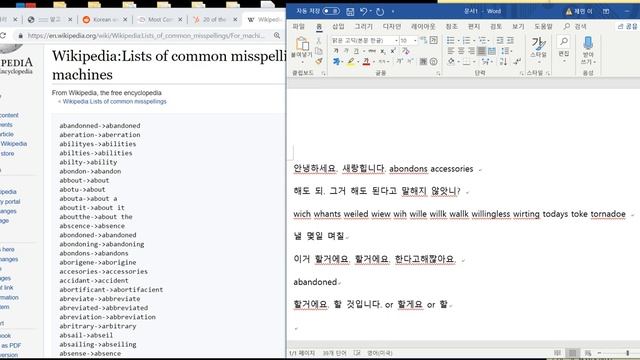640x360 pixels.
Task: Click the Shading paint bucket icon
Action: (x=451, y=62)
